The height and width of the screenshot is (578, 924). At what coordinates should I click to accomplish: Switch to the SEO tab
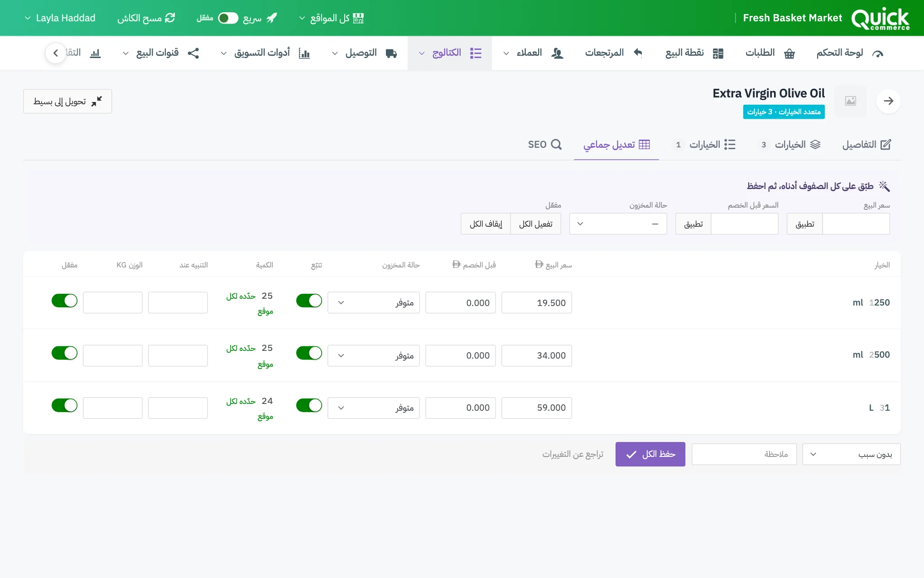coord(544,145)
